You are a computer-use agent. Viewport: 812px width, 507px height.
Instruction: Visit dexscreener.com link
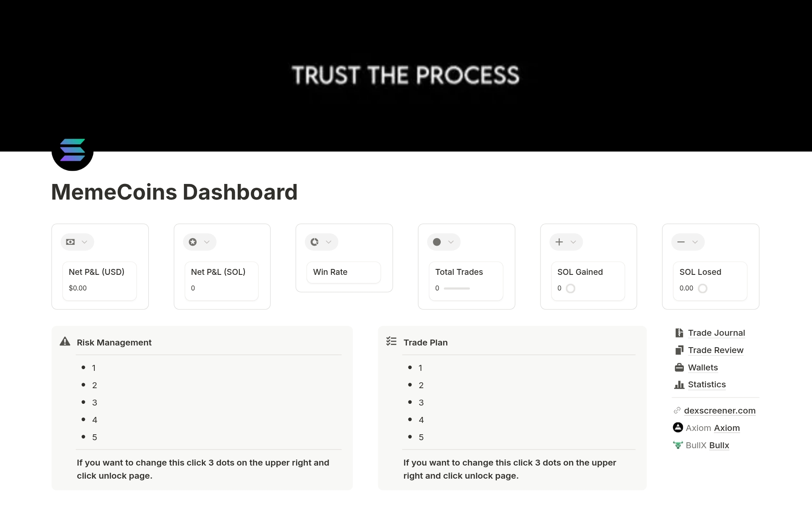pyautogui.click(x=720, y=410)
